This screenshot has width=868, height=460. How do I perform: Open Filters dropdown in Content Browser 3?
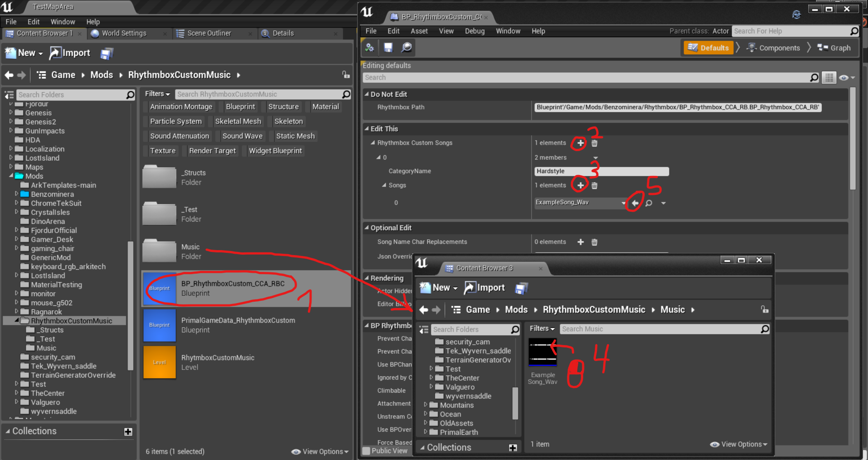click(542, 329)
